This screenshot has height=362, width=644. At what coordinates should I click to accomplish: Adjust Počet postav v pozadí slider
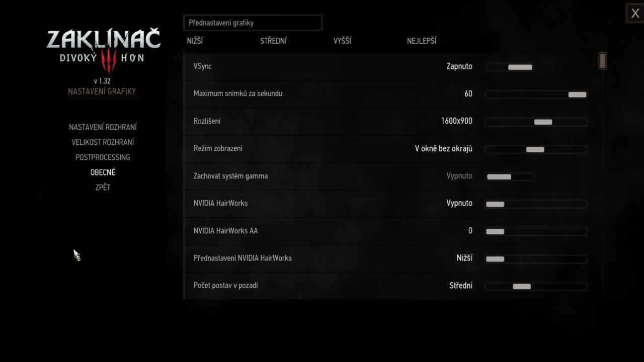pyautogui.click(x=536, y=286)
